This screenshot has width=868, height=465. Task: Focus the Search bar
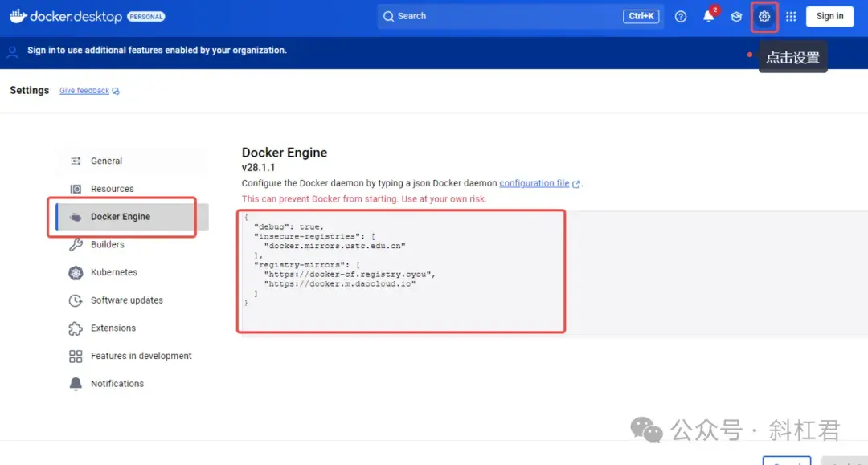(x=498, y=16)
